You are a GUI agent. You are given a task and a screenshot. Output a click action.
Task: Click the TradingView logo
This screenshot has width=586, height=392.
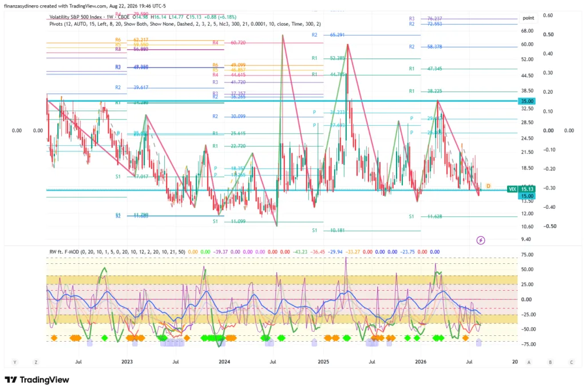coord(37,379)
